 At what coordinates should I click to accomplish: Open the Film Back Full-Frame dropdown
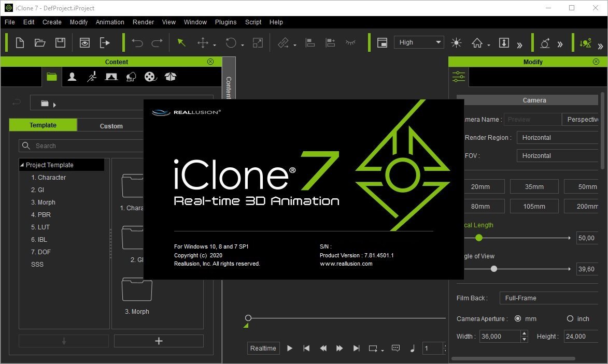[x=549, y=298]
